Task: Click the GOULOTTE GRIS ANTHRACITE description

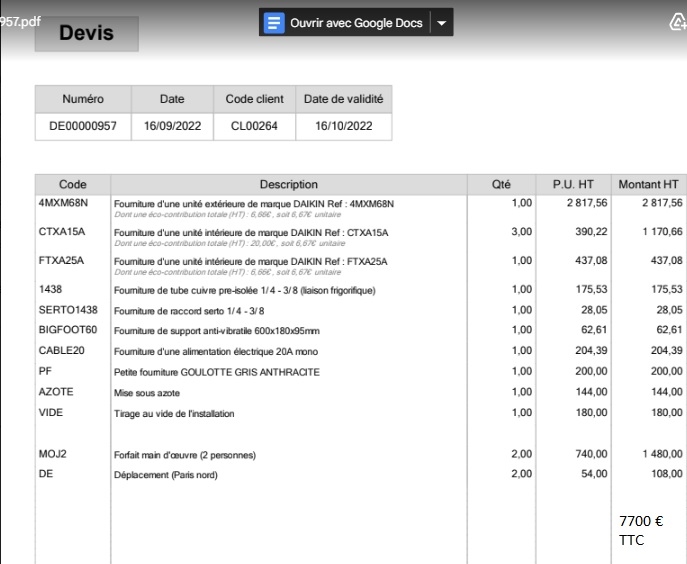Action: tap(217, 371)
